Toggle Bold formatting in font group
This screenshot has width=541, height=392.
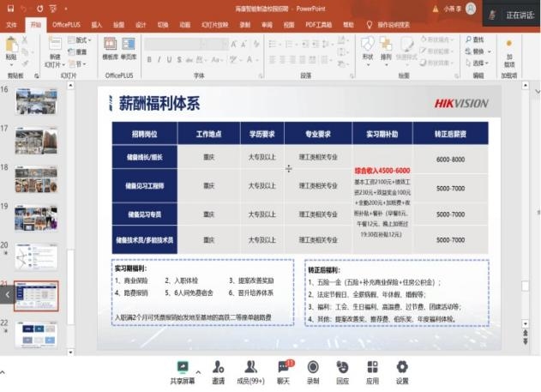[148, 60]
